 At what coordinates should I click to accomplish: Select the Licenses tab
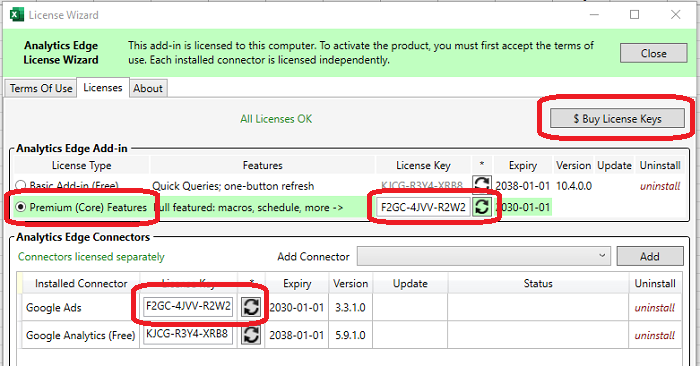pyautogui.click(x=103, y=87)
